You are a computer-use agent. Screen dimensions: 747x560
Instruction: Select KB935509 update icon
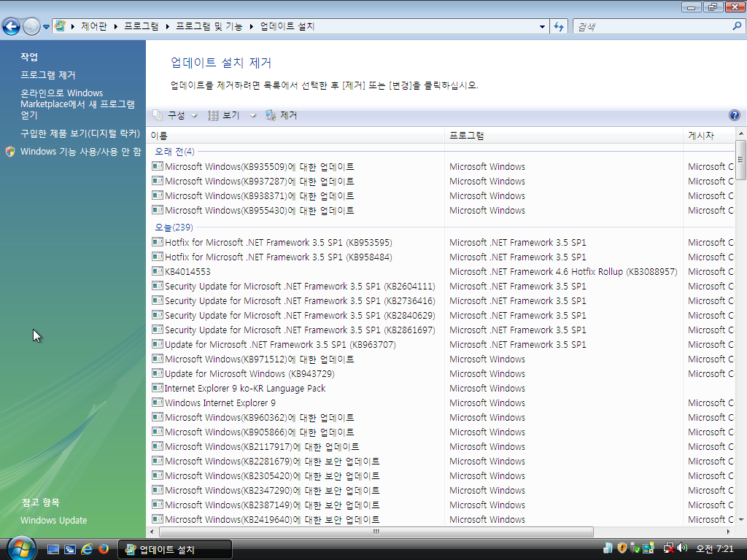[x=158, y=166]
